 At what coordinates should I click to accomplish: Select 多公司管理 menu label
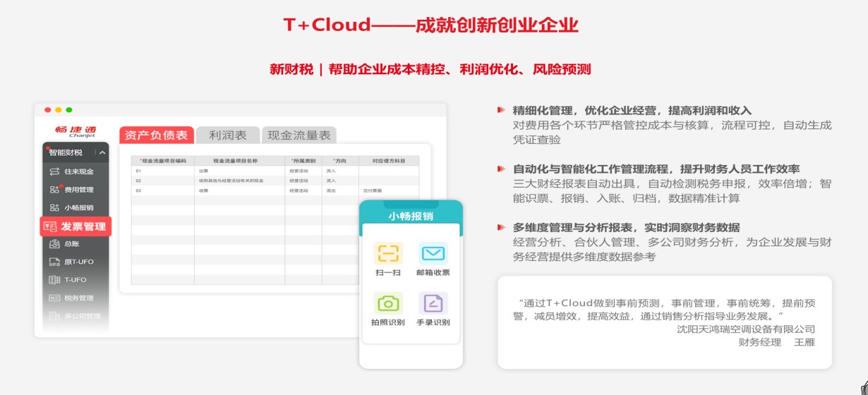pyautogui.click(x=83, y=315)
